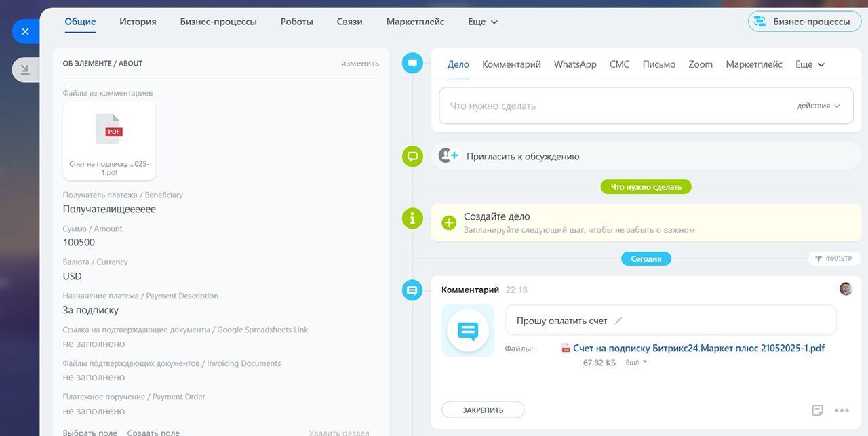Click the pencil icon next to comment text
Image resolution: width=868 pixels, height=436 pixels.
(x=618, y=321)
